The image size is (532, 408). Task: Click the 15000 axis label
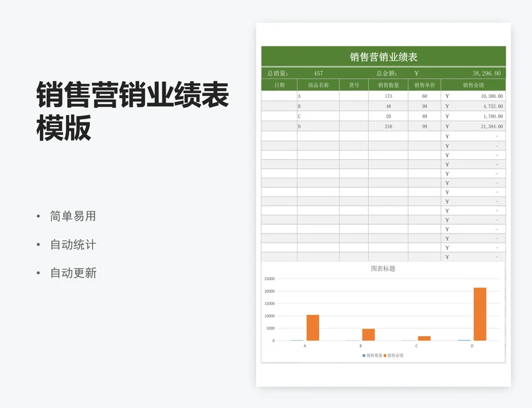[x=269, y=304]
